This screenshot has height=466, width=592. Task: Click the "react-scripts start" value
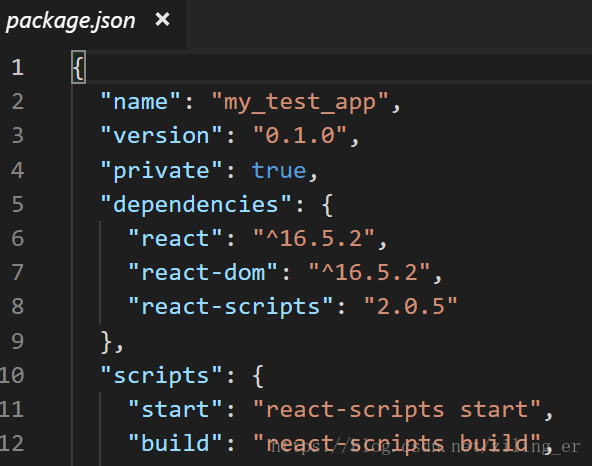click(397, 410)
